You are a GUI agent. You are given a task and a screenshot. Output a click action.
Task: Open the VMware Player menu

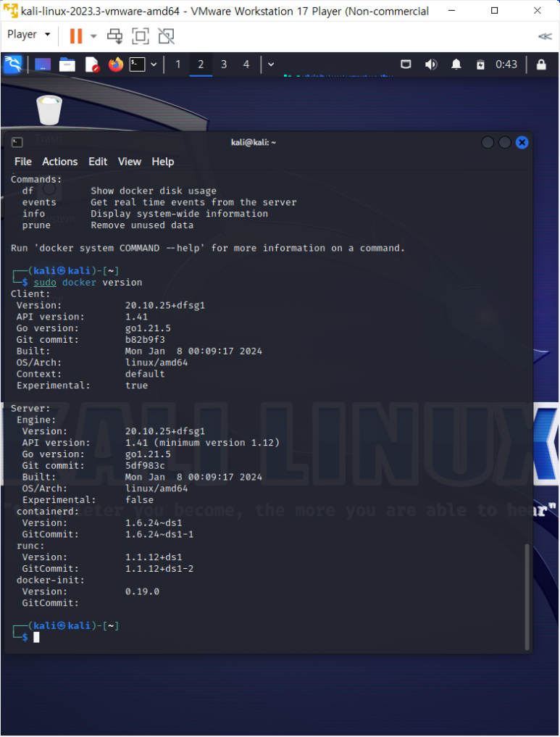(29, 34)
